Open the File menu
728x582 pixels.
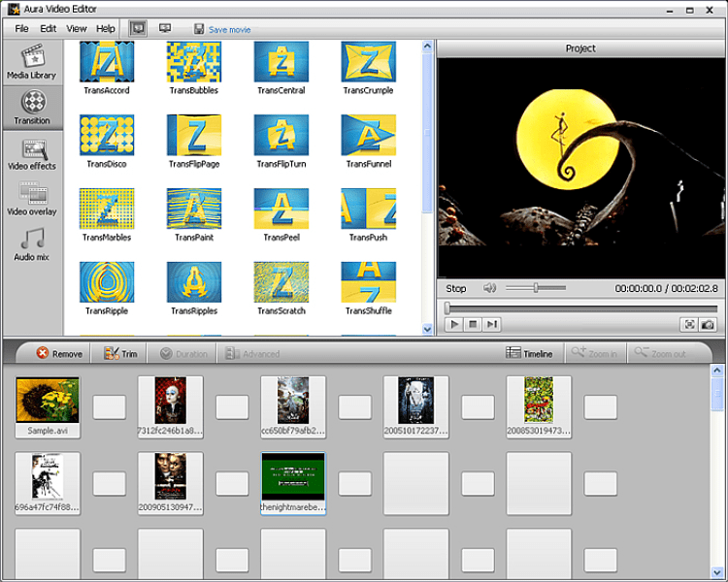(22, 29)
